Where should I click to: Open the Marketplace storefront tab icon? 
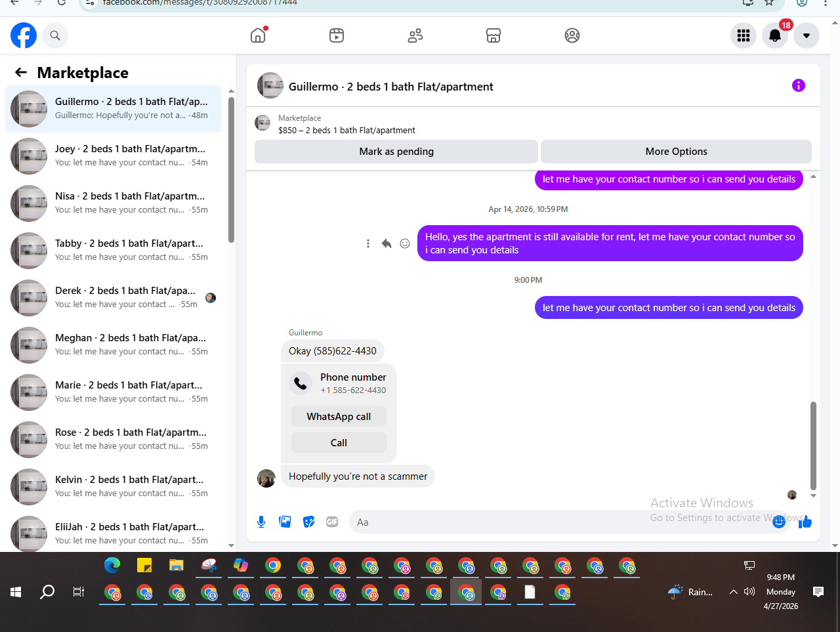tap(493, 35)
